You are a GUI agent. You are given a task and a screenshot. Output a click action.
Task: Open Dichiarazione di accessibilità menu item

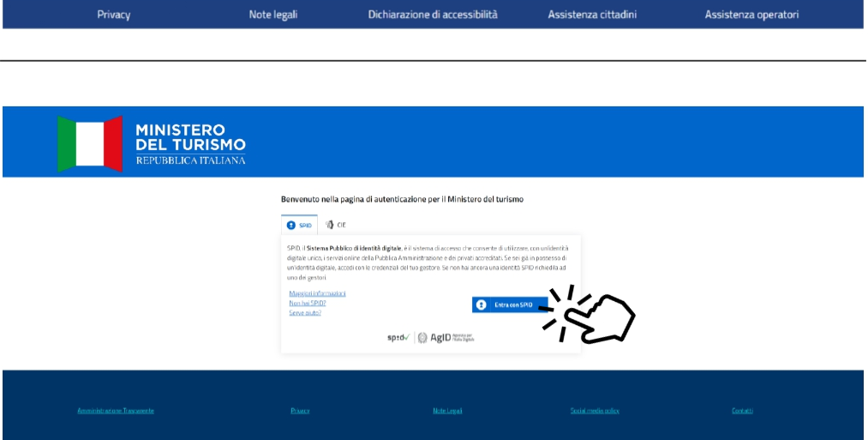click(433, 15)
